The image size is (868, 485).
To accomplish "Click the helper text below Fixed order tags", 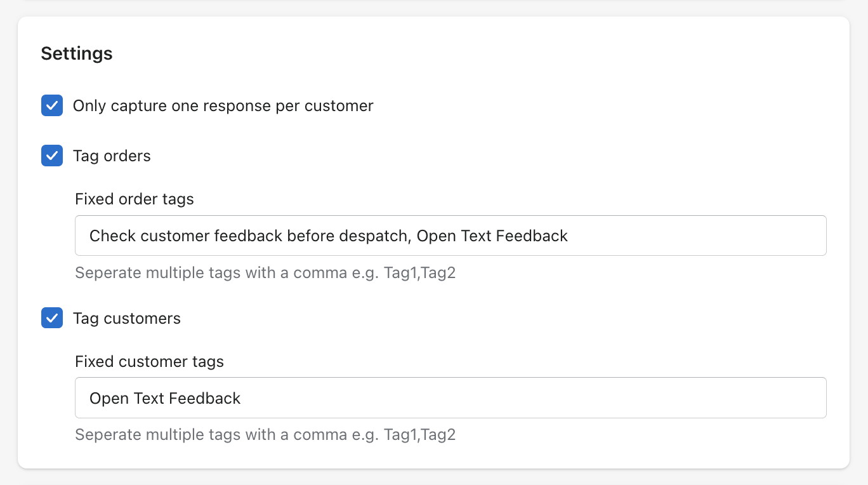I will (x=265, y=273).
